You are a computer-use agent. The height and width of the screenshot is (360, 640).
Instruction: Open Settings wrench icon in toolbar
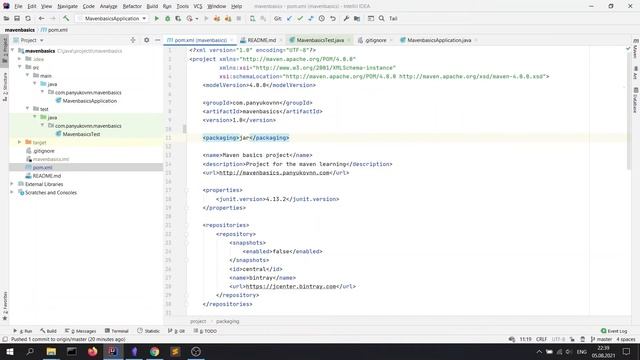[x=346, y=18]
